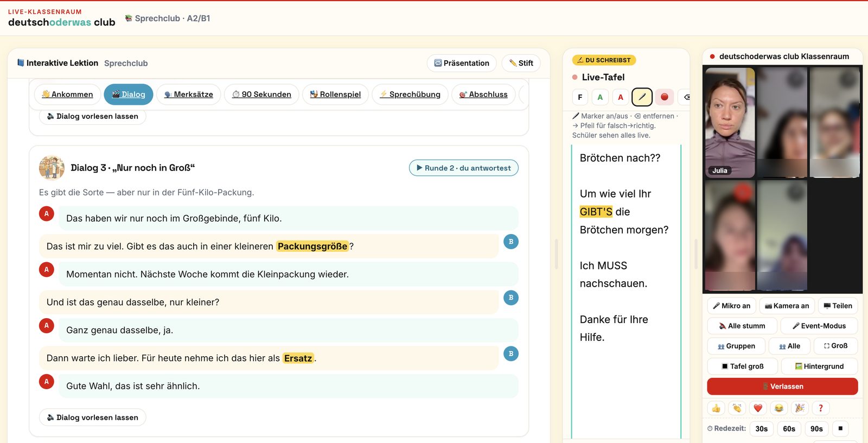Screen dimensions: 868x443
Task: Enable Event-Modus
Action: [819, 326]
